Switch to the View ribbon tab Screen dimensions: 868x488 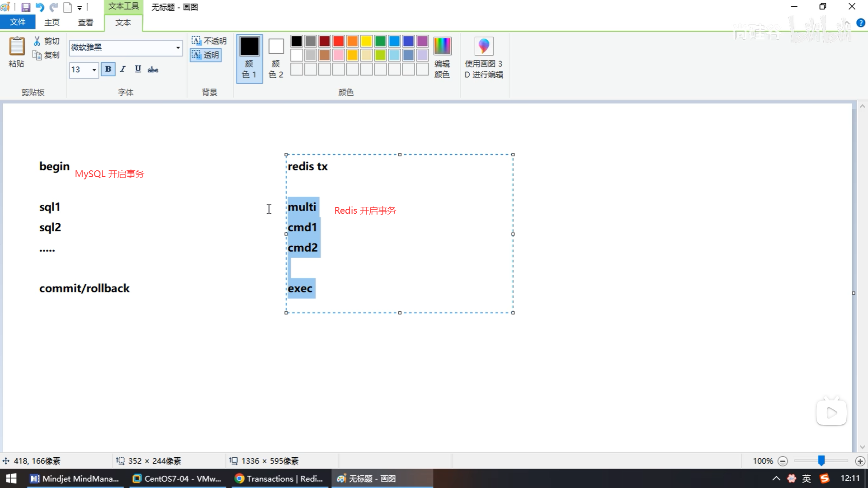tap(85, 23)
